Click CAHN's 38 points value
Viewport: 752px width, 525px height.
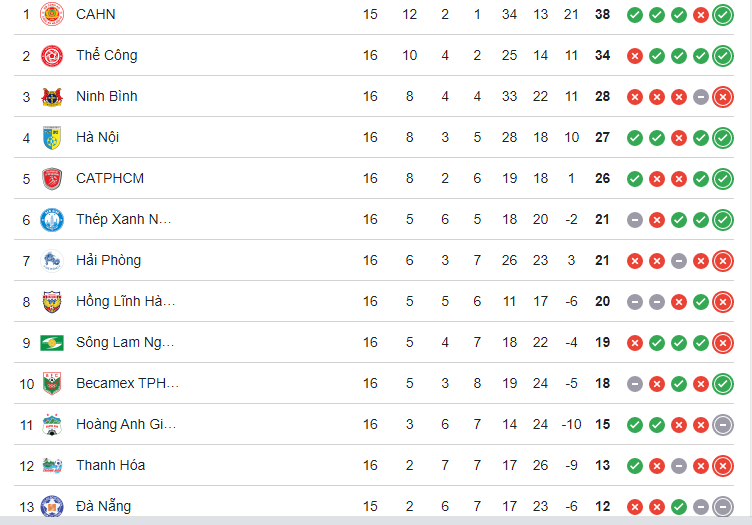point(602,14)
